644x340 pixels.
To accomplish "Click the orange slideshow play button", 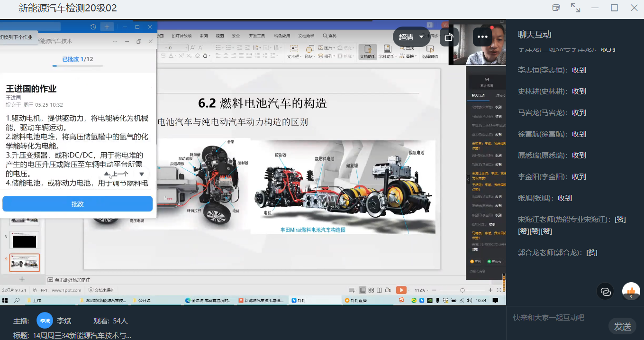I will tap(401, 290).
